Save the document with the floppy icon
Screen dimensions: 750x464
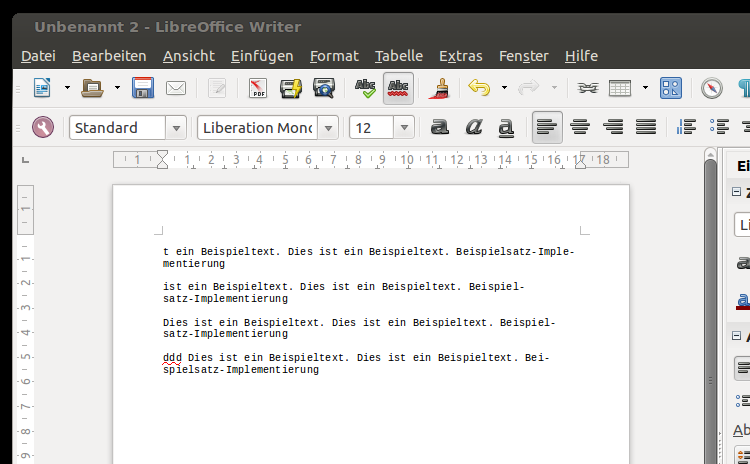[x=143, y=88]
